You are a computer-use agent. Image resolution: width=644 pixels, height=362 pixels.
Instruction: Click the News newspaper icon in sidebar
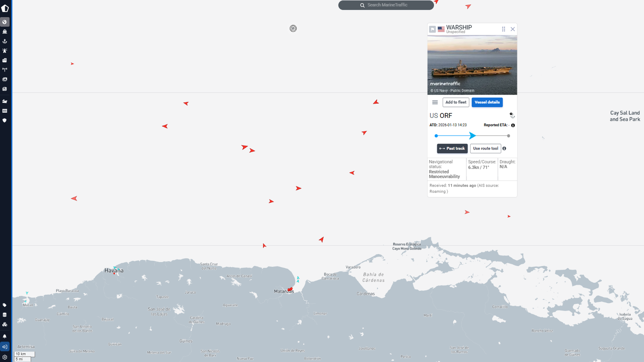5,89
